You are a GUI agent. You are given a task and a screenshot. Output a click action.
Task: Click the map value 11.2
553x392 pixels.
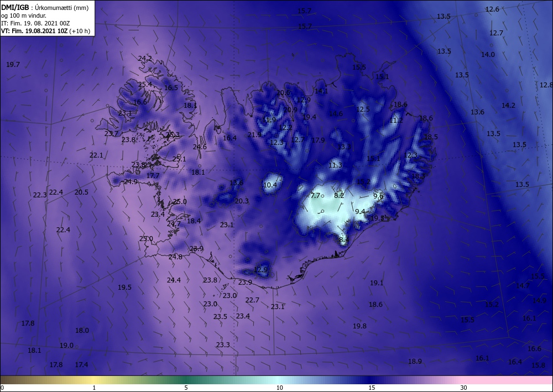(x=396, y=120)
